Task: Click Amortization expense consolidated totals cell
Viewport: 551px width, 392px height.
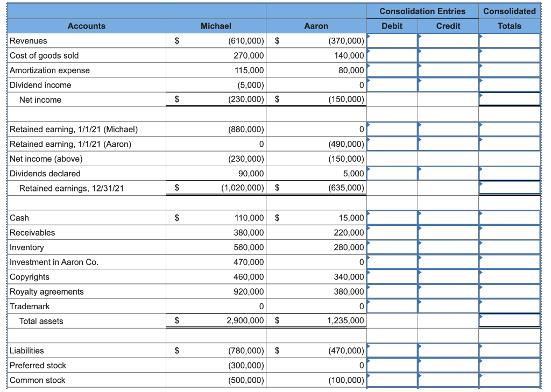Action: click(x=510, y=70)
